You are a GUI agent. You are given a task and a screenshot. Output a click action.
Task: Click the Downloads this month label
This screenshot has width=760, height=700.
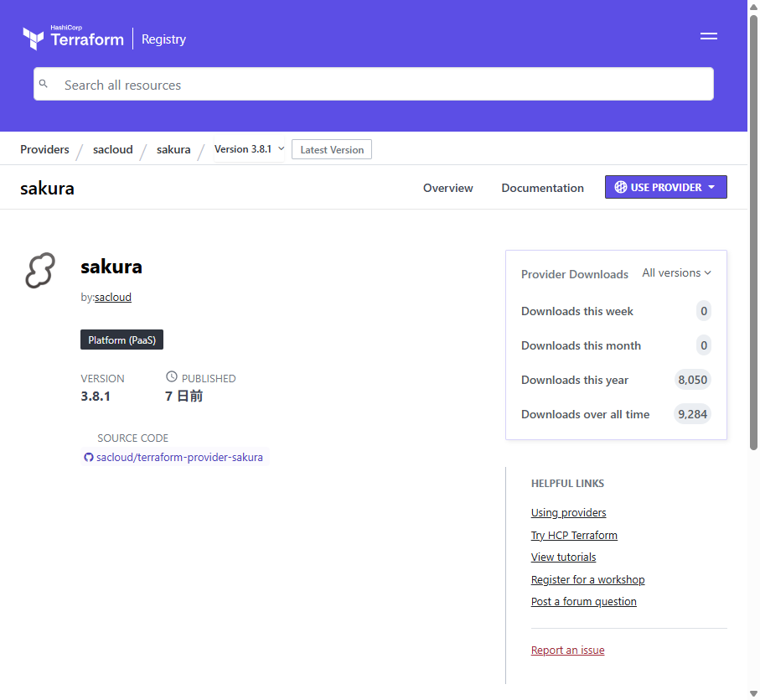point(582,345)
